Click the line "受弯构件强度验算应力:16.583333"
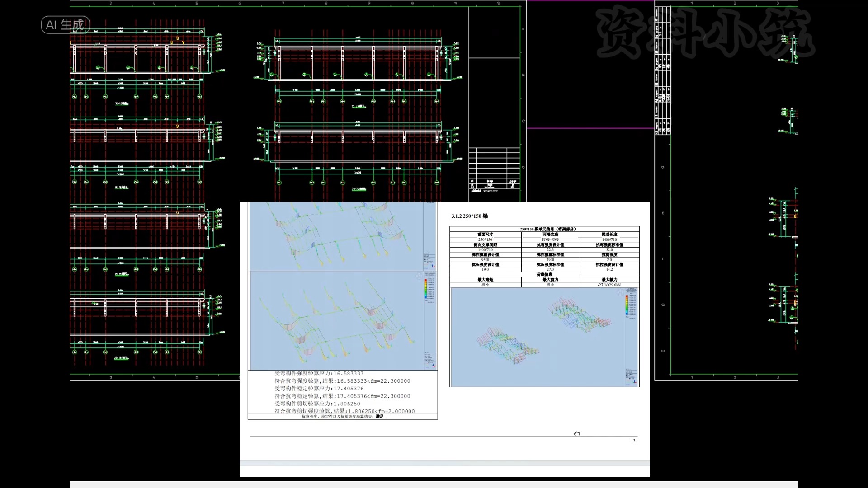 click(319, 374)
